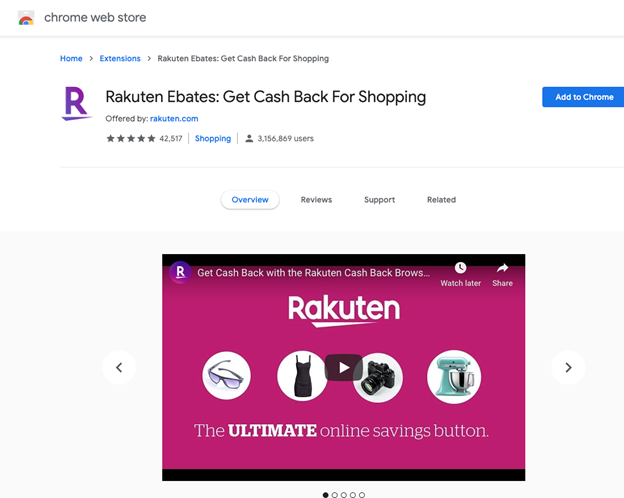Open the rakuten.com offered-by link
Image resolution: width=624 pixels, height=498 pixels.
pos(174,119)
